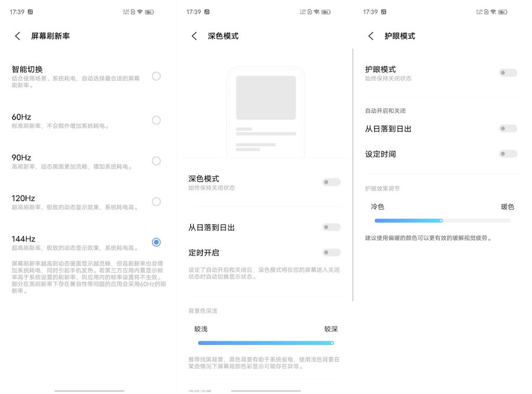Turn on 设定时间 switch

pos(508,154)
